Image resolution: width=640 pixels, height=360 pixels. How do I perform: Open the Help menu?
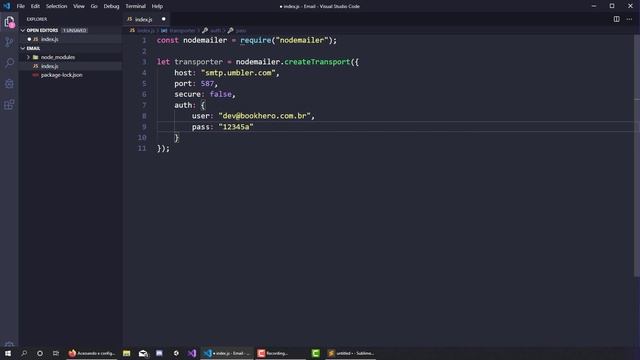coord(157,6)
